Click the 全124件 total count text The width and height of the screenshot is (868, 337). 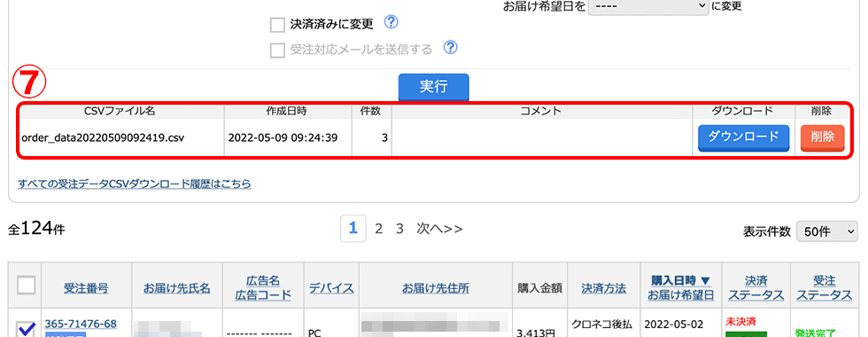[x=36, y=229]
